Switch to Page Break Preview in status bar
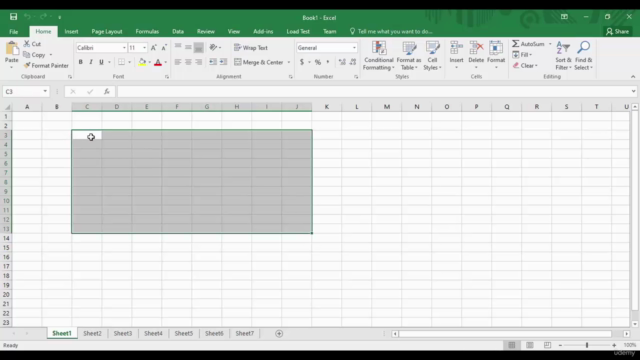The image size is (640, 360). [547, 345]
